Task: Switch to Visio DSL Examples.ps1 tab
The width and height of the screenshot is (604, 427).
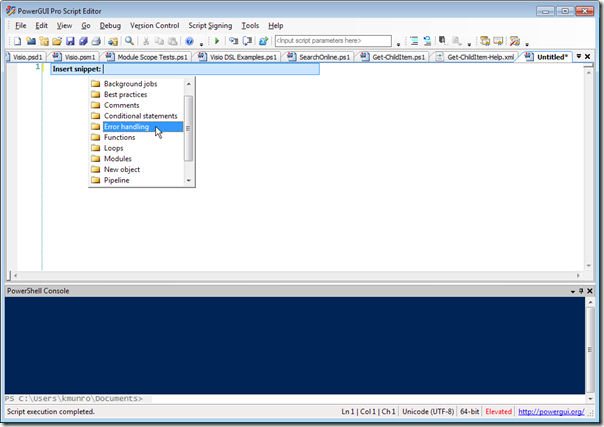Action: coord(238,57)
